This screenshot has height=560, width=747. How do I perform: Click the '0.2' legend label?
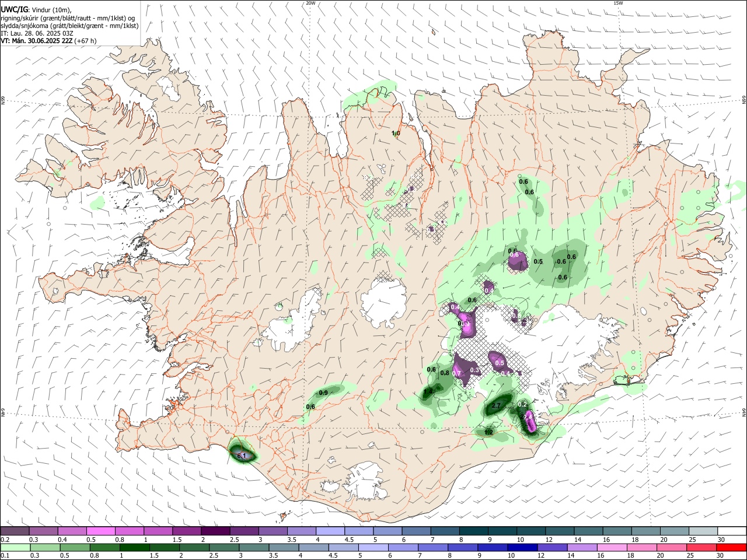4,540
